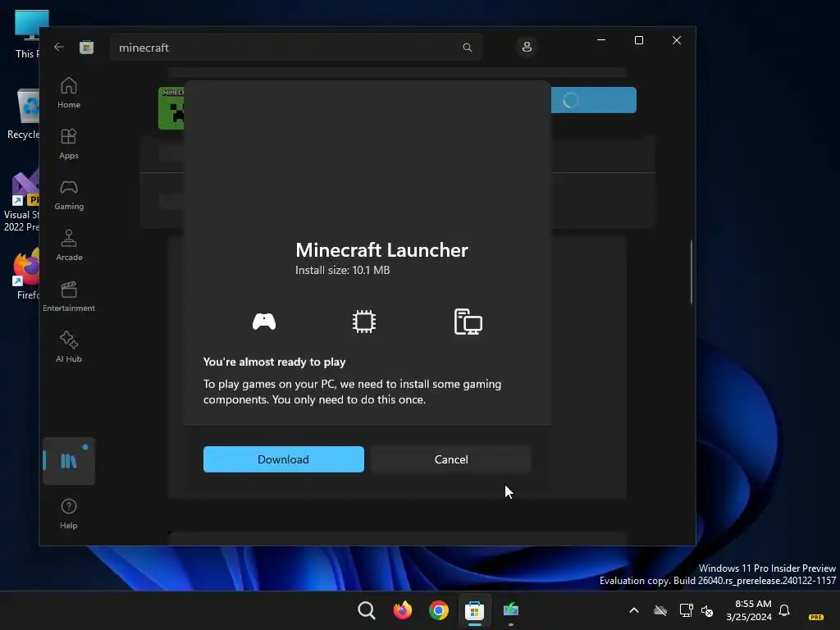This screenshot has height=630, width=840.
Task: Show hidden system tray icons
Action: pos(634,610)
